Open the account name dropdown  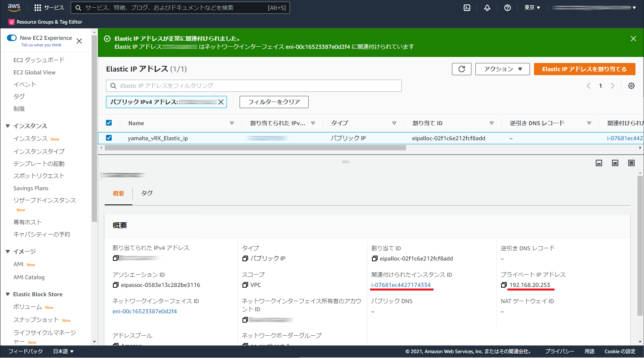(594, 8)
